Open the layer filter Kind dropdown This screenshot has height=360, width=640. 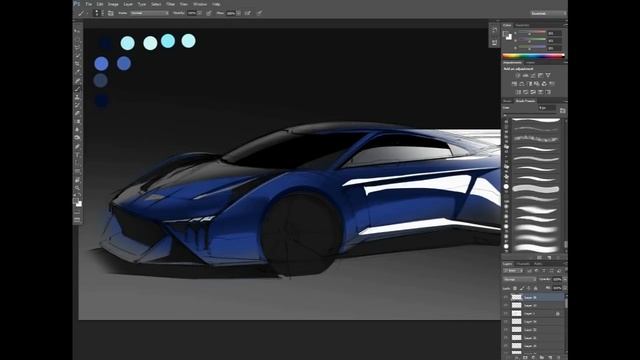(513, 271)
